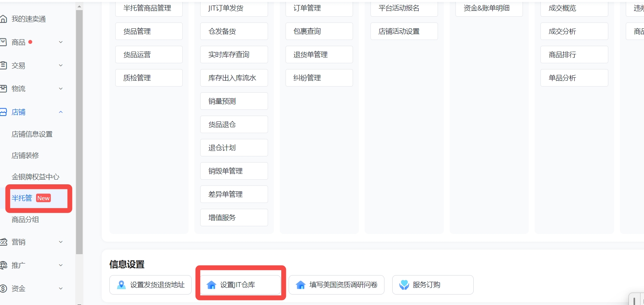Select 金银牌权益中心 in the sidebar

click(35, 177)
